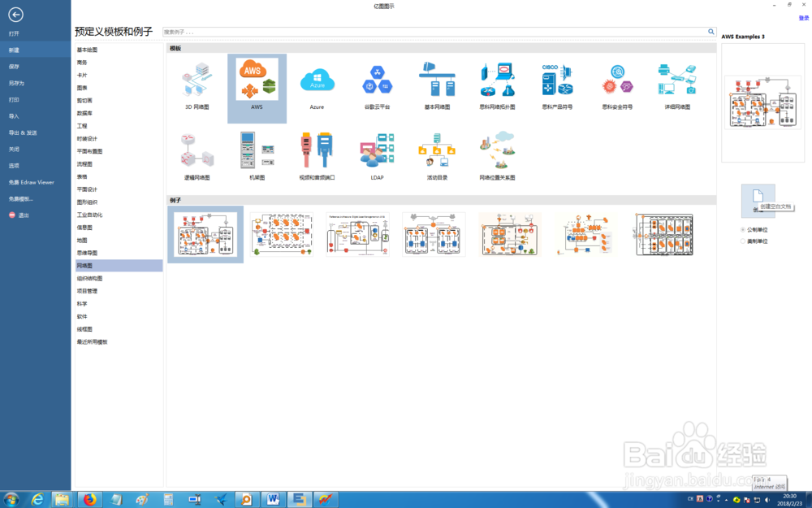The image size is (812, 508).
Task: Select the fifth AWS example thumbnail
Action: (x=510, y=234)
